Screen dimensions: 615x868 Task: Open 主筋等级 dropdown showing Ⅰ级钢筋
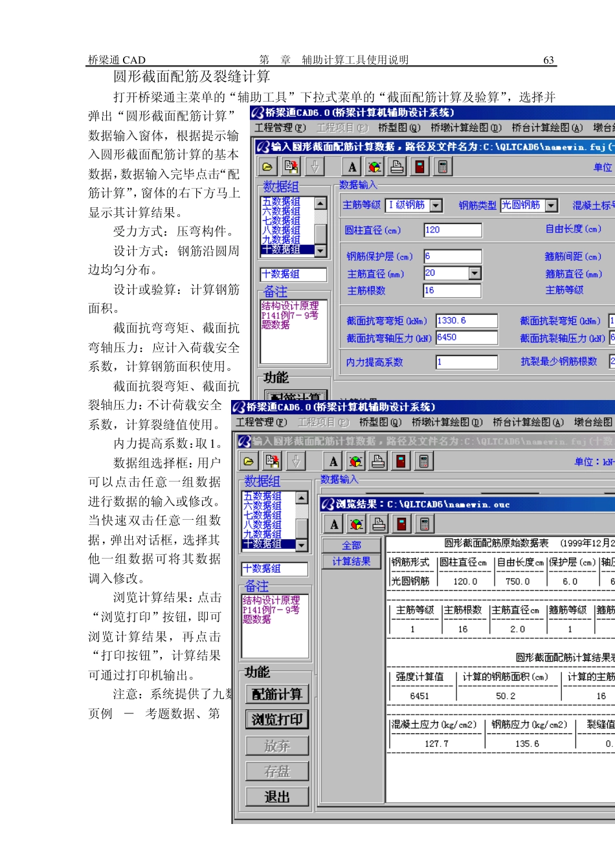436,205
